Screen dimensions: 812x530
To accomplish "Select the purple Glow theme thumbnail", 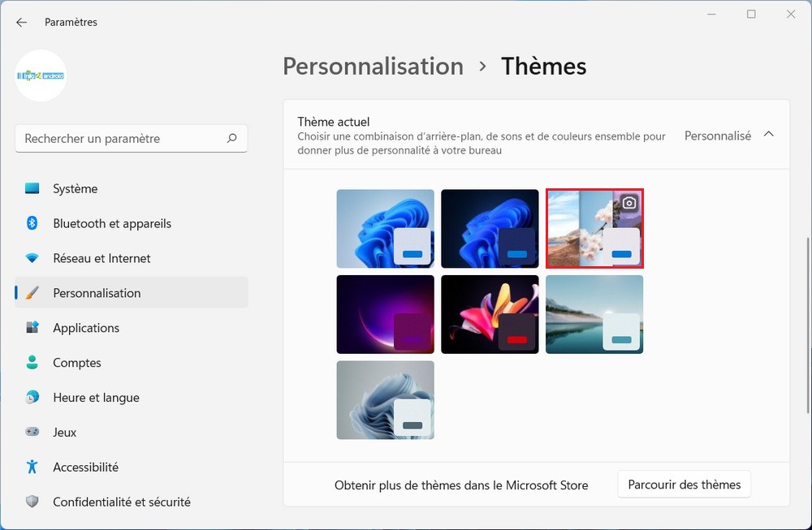I will click(x=385, y=314).
